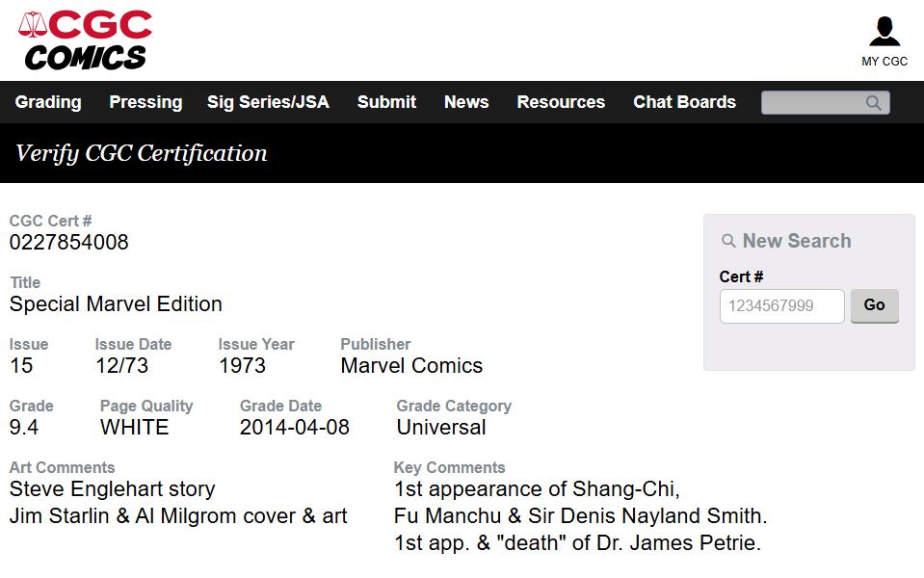Click the New Search heading

(797, 242)
